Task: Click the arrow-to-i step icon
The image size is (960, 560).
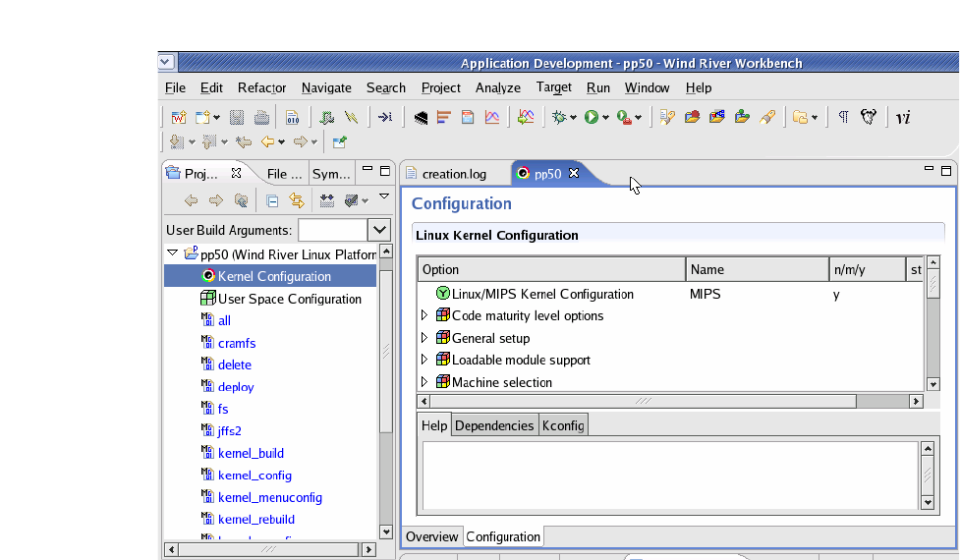Action: 385,117
